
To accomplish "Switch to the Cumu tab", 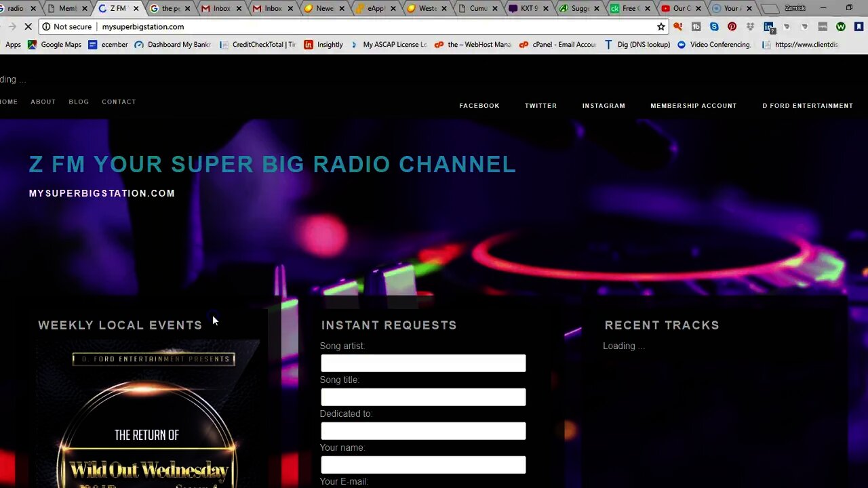I will pyautogui.click(x=473, y=9).
